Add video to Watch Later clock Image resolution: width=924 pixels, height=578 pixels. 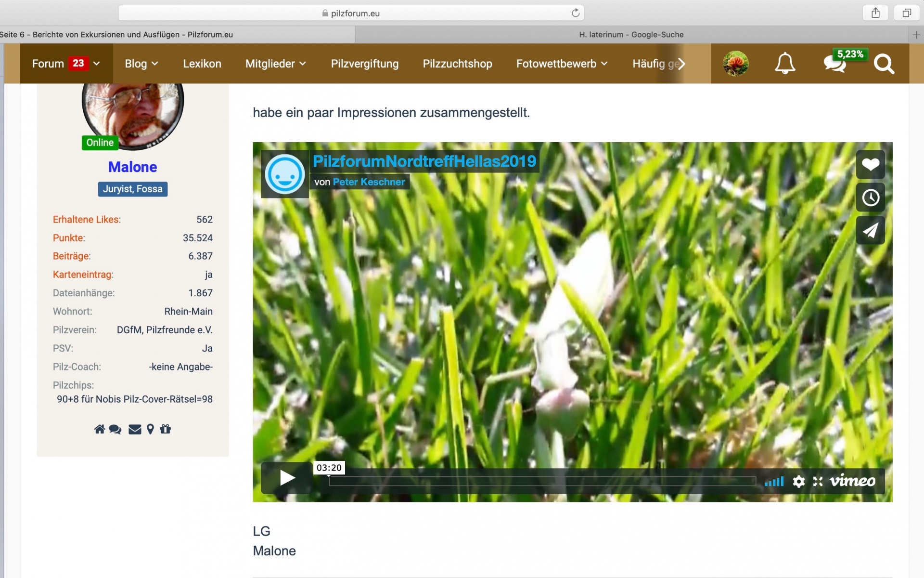[x=870, y=197]
